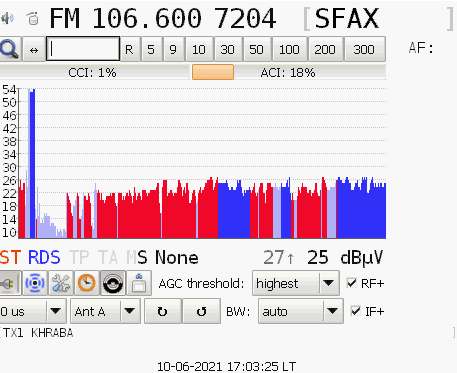The height and width of the screenshot is (373, 457).
Task: Click the rotate clockwise button
Action: [163, 311]
